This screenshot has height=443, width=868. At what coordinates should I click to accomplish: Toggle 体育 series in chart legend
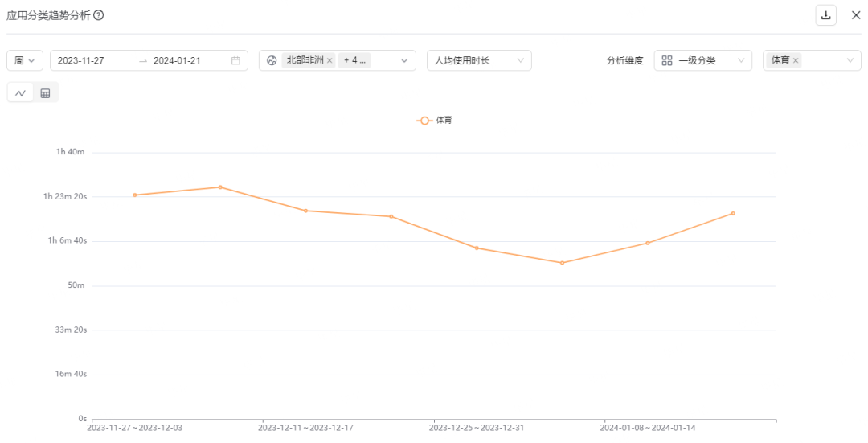tap(435, 121)
